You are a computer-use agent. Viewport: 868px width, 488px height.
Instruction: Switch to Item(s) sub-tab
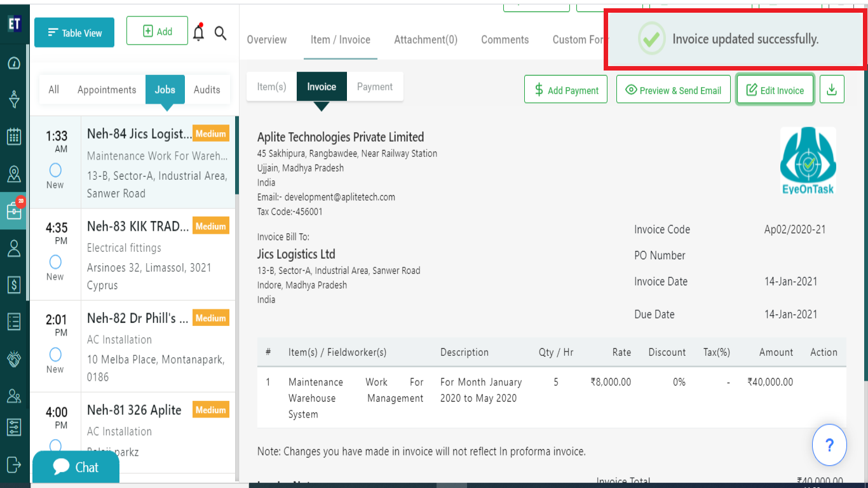pos(271,86)
